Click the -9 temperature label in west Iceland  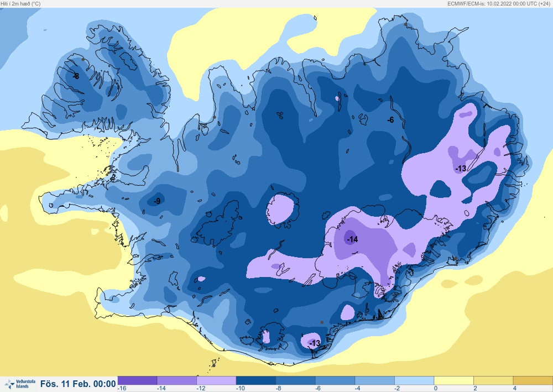pyautogui.click(x=157, y=201)
